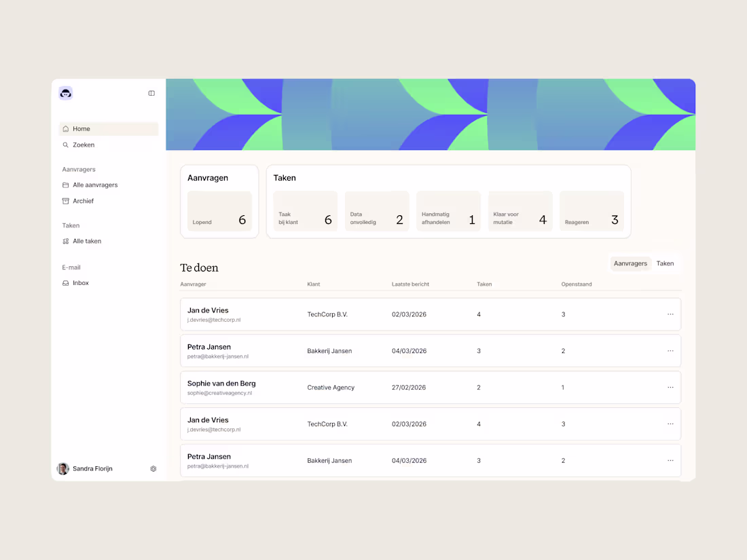Image resolution: width=747 pixels, height=560 pixels.
Task: Click Creative Agency client cell
Action: point(331,388)
